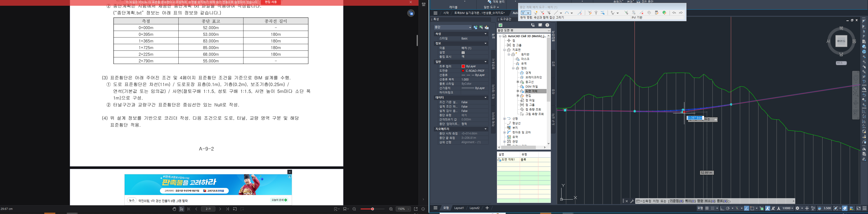Activate the Move PVI tool

coord(549,13)
